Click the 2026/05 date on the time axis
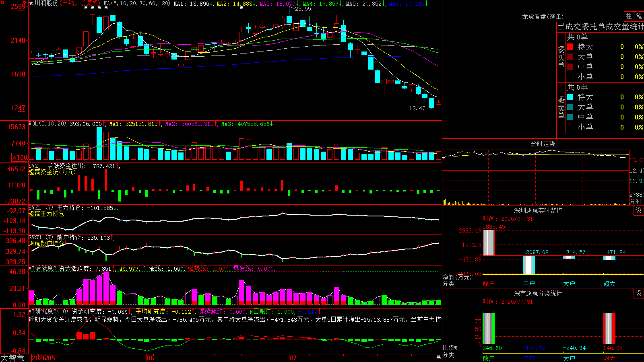 [43, 358]
